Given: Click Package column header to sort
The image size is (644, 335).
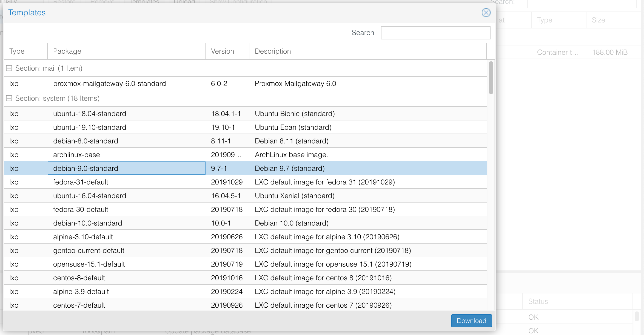Looking at the screenshot, I should (67, 51).
